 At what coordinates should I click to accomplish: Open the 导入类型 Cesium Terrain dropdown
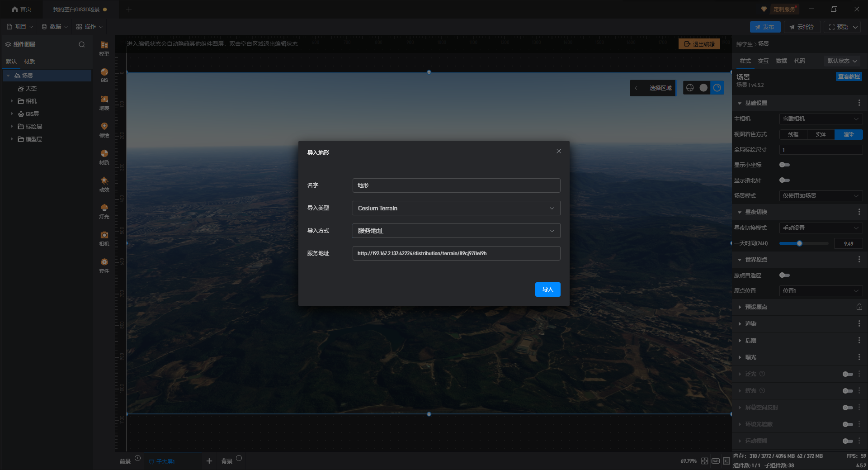point(456,208)
